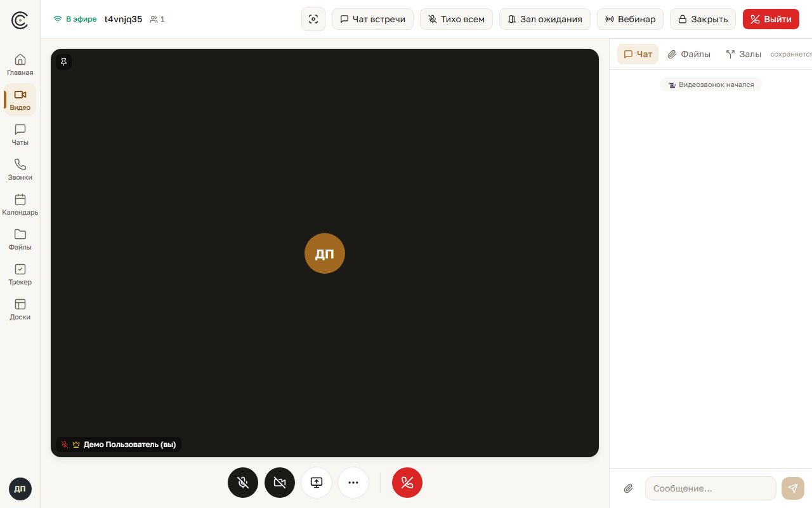The width and height of the screenshot is (812, 508).
Task: Turn on the camera
Action: [280, 483]
